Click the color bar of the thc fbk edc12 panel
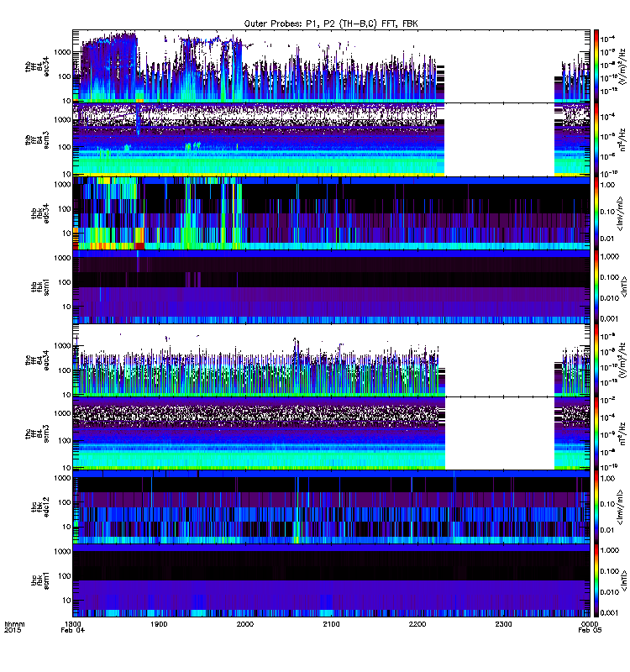 596,507
